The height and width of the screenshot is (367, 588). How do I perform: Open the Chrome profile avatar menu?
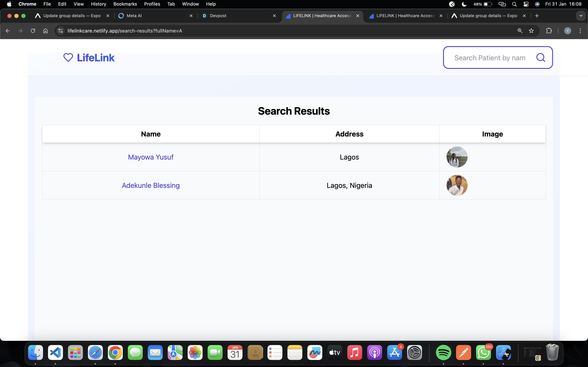[x=567, y=31]
